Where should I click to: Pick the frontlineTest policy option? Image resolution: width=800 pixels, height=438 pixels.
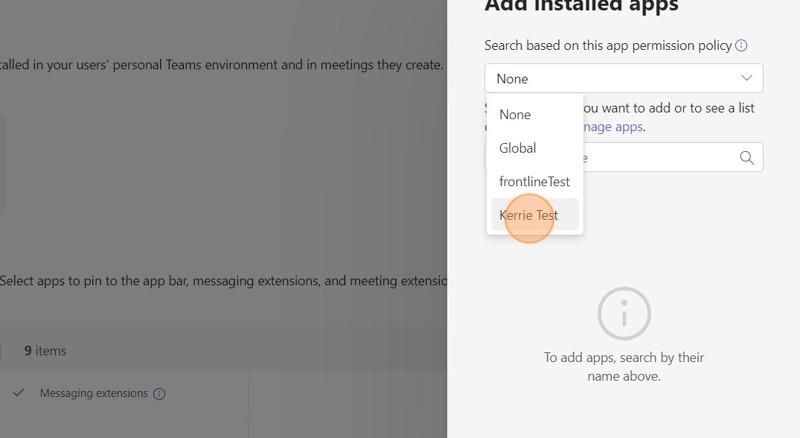[x=535, y=182]
